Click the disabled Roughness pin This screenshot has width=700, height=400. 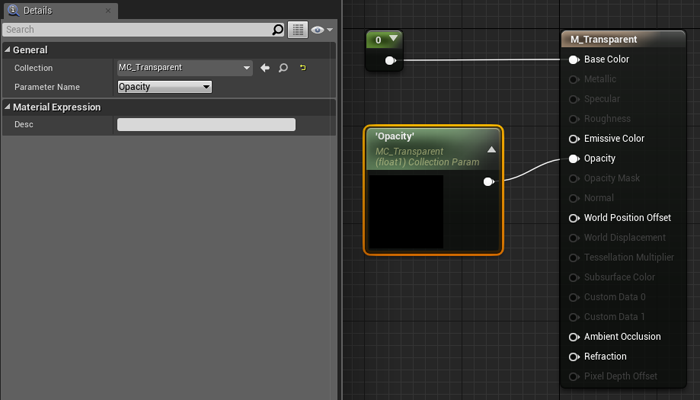574,119
